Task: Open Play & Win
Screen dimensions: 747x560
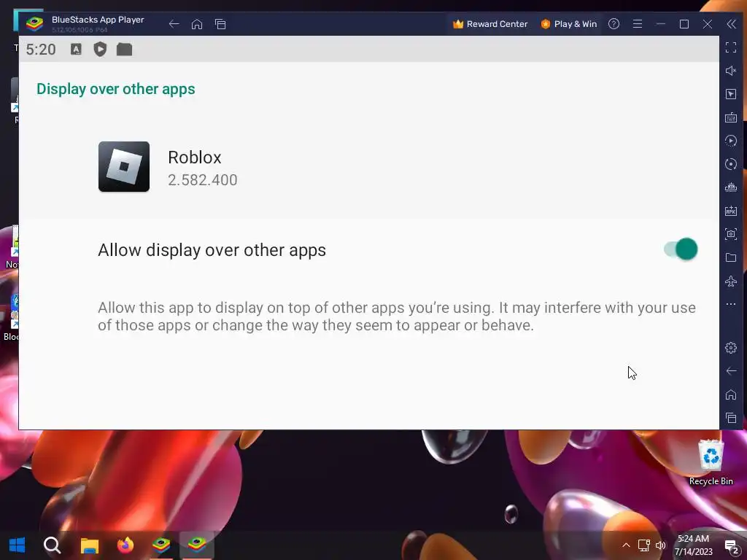Action: [569, 24]
